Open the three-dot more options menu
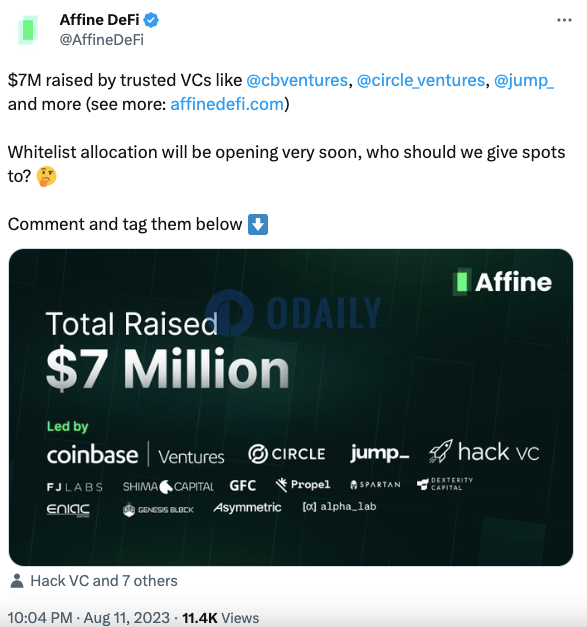This screenshot has height=627, width=587. tap(564, 20)
